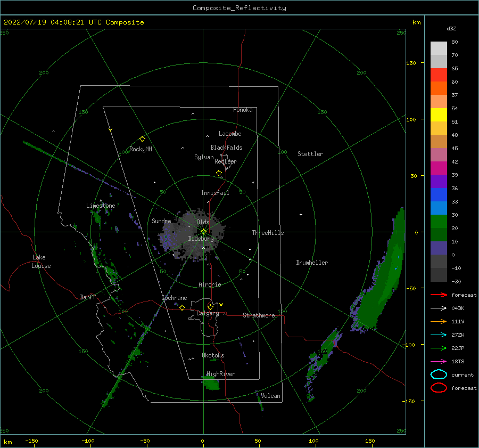Click the Calgary city label
This screenshot has height=448, width=479.
tap(208, 313)
